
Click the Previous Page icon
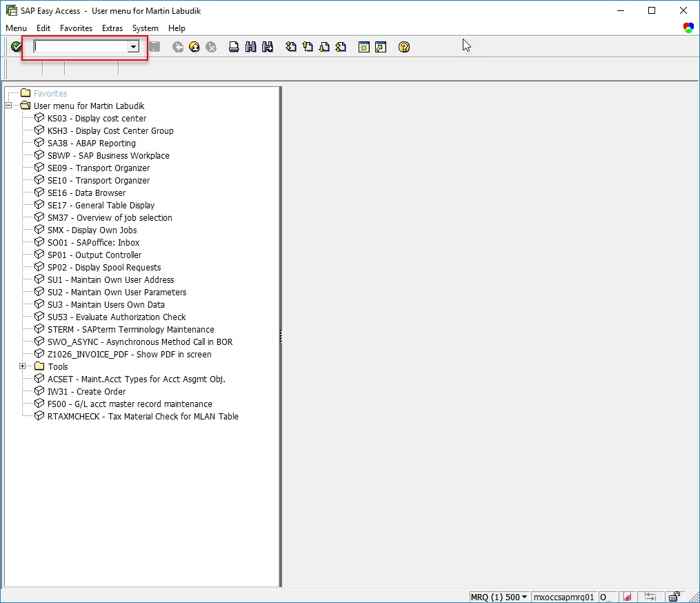(308, 46)
